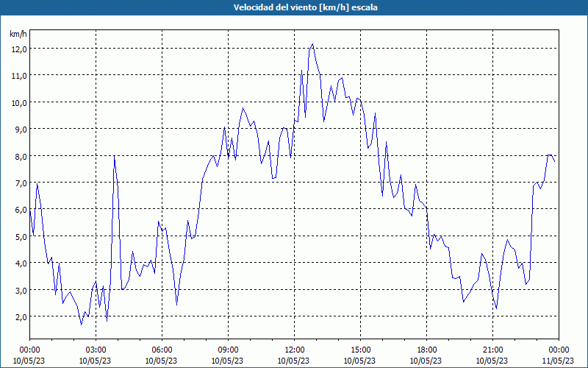Click the '03:00' time axis label
The width and height of the screenshot is (588, 368).
click(x=96, y=350)
